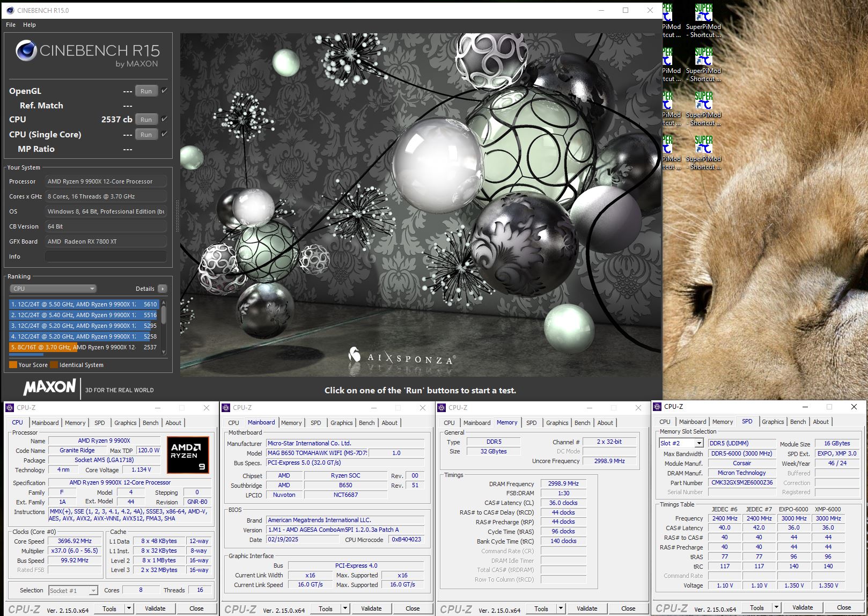868x616 pixels.
Task: Click the BIOS Version AGESA field
Action: pos(346,530)
